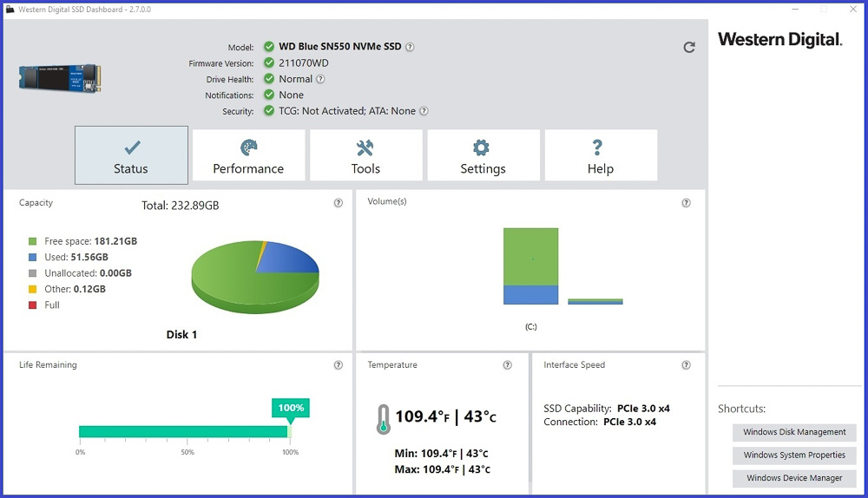Click the 'None' notifications text
The width and height of the screenshot is (868, 498).
point(291,95)
